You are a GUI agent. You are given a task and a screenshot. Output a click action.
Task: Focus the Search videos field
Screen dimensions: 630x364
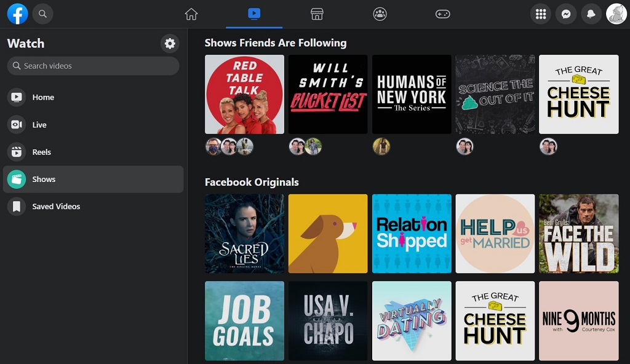tap(94, 66)
